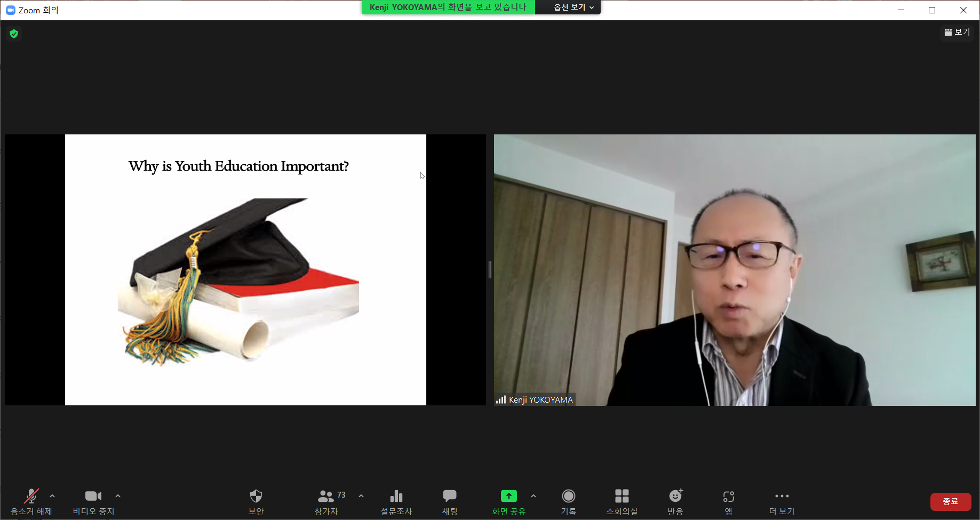
Task: Maximize the Zoom meeting window
Action: (x=932, y=10)
